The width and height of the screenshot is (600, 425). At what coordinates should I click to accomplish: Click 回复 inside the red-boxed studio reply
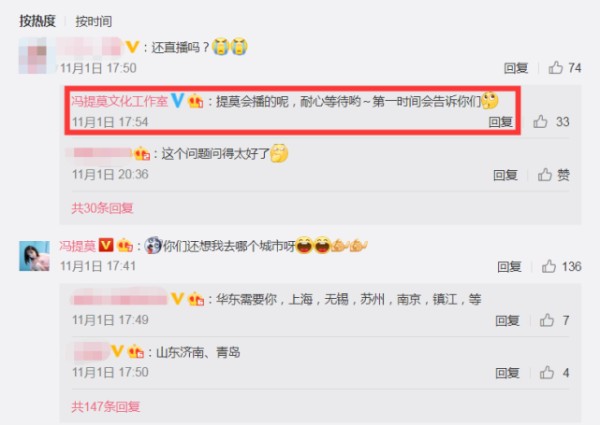click(501, 122)
